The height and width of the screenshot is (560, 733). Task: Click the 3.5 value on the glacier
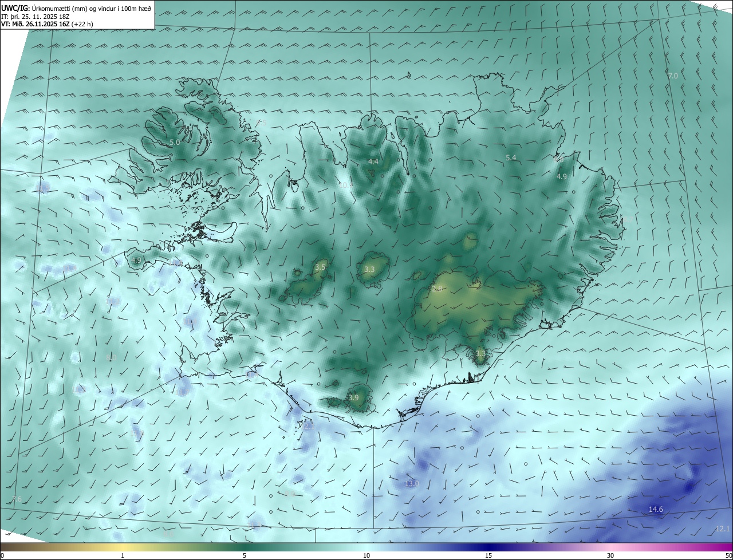[321, 267]
